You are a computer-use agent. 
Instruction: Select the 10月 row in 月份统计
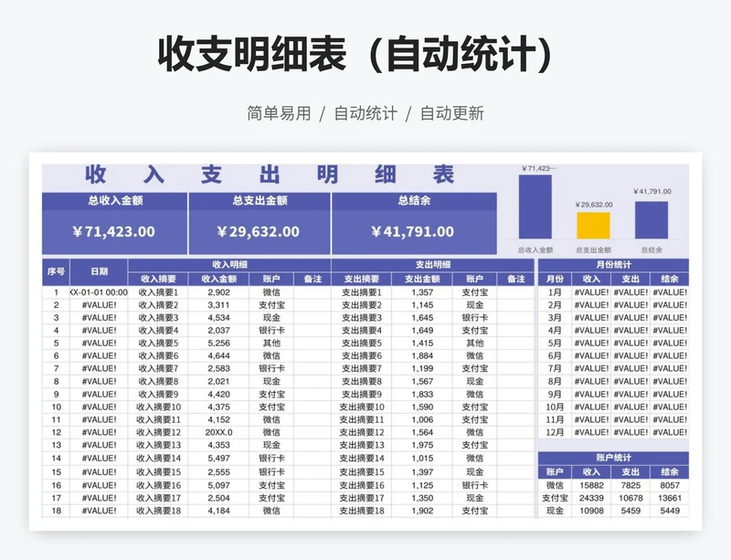click(x=613, y=407)
